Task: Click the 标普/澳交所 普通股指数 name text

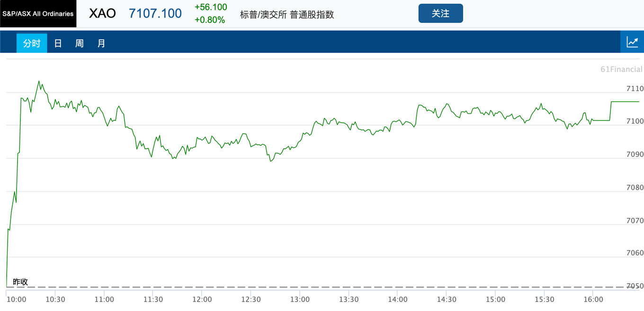Action: tap(287, 14)
